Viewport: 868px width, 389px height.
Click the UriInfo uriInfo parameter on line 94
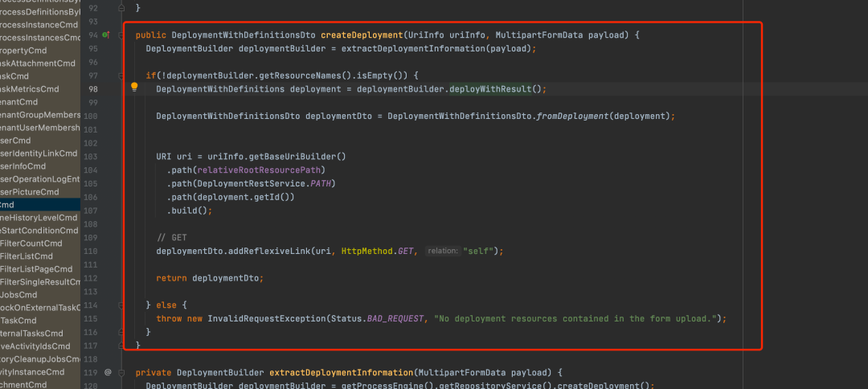point(446,35)
